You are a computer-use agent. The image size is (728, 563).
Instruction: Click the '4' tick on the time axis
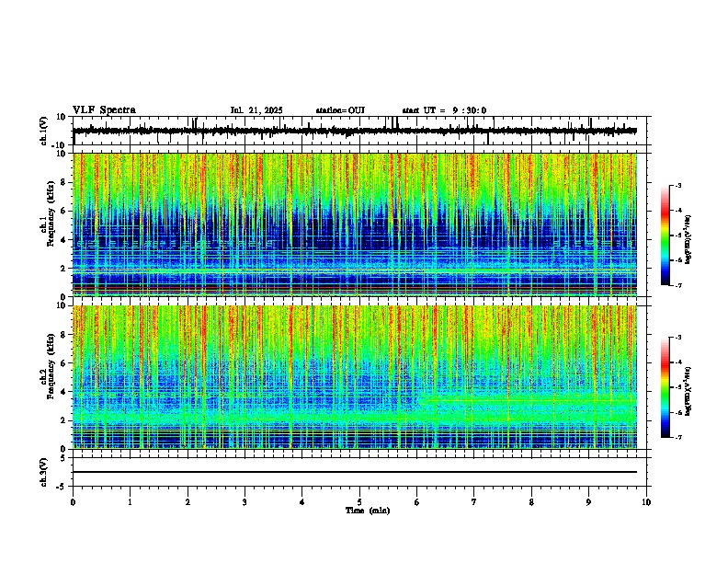(x=302, y=502)
